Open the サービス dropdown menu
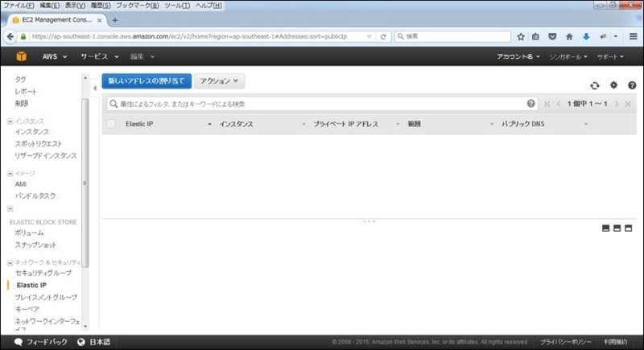This screenshot has width=644, height=350. point(99,57)
